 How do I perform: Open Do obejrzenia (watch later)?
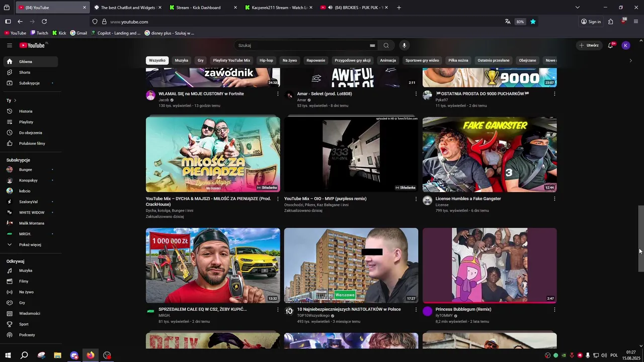[30, 133]
